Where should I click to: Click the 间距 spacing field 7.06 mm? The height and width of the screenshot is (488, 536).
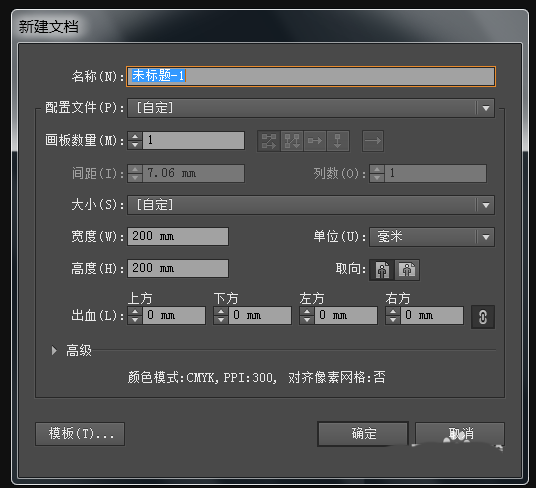coord(193,173)
